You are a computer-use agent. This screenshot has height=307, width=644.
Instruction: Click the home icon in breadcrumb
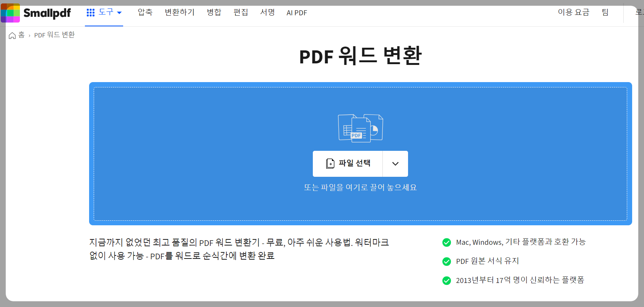pos(12,36)
